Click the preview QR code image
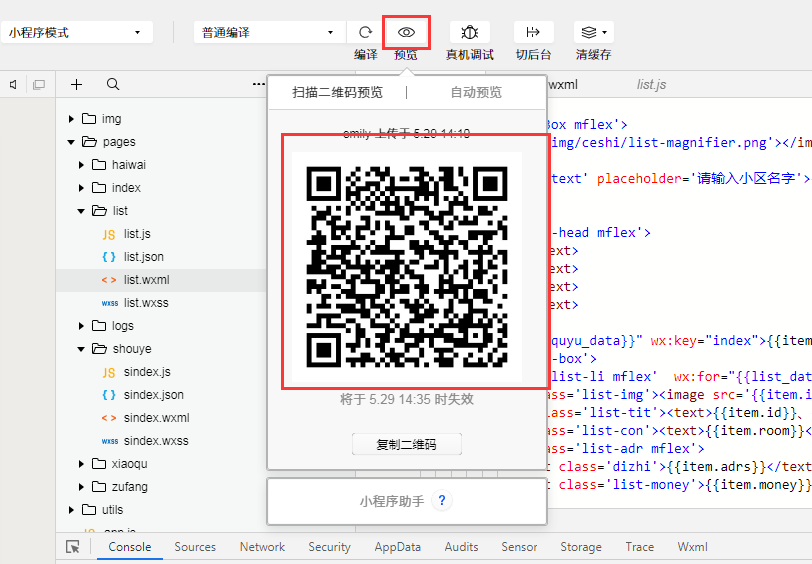The width and height of the screenshot is (812, 564). [407, 267]
